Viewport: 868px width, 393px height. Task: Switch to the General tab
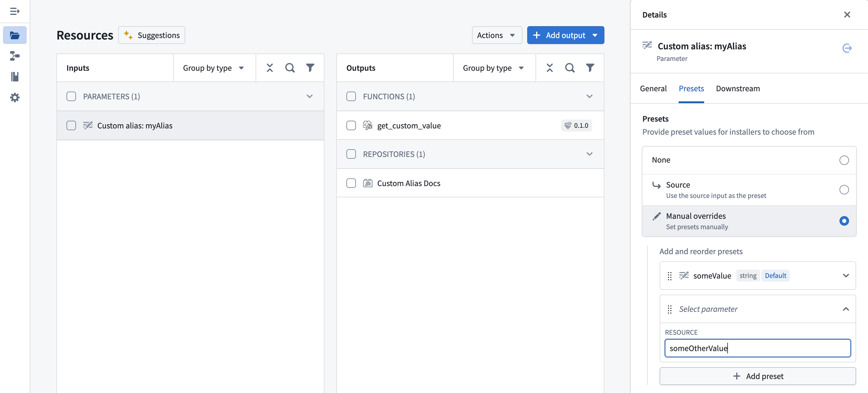pos(653,88)
